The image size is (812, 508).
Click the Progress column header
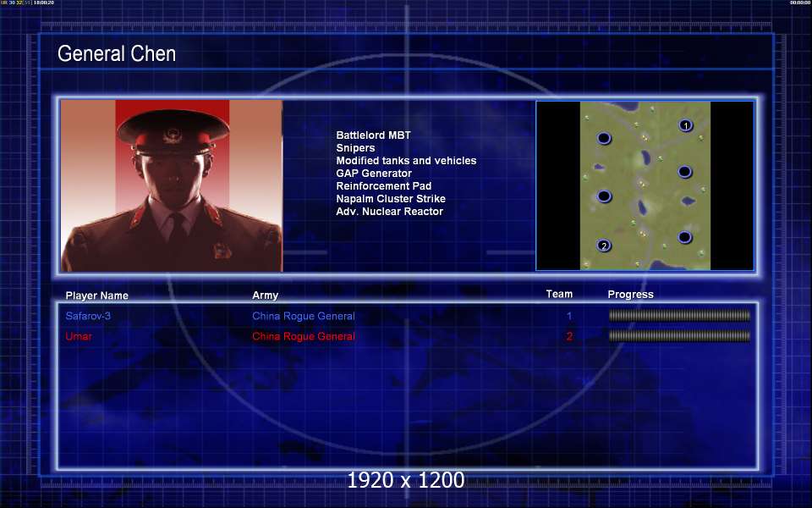coord(630,295)
